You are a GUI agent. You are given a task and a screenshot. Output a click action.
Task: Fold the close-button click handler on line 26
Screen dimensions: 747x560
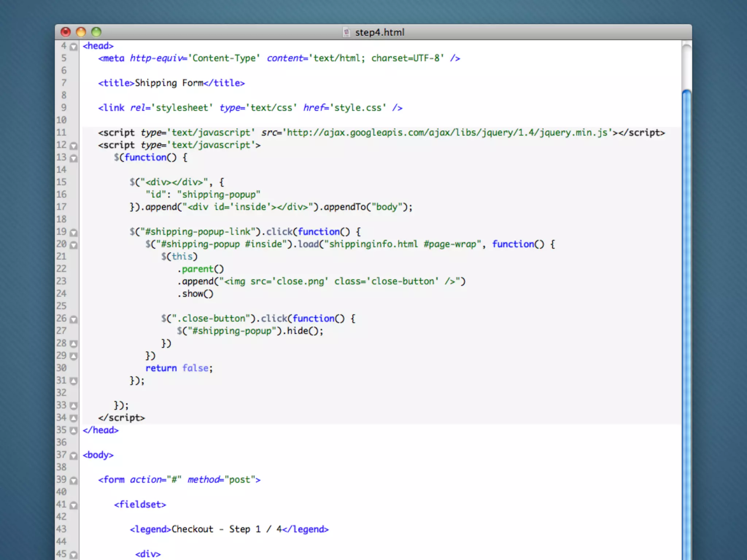[74, 319]
